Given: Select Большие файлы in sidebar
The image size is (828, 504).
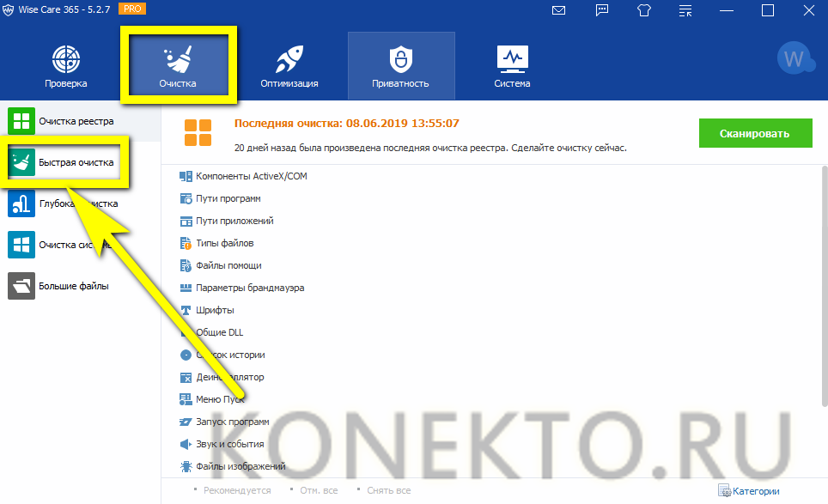Looking at the screenshot, I should pos(73,286).
